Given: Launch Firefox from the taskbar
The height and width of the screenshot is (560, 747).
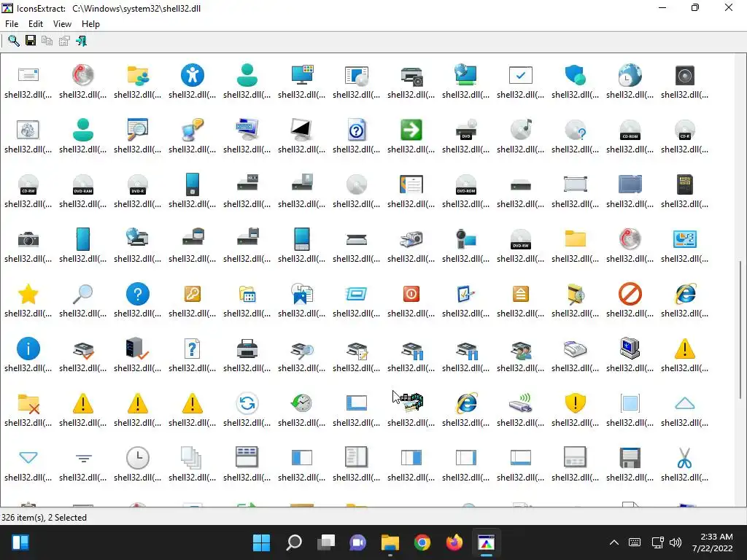Looking at the screenshot, I should click(454, 542).
